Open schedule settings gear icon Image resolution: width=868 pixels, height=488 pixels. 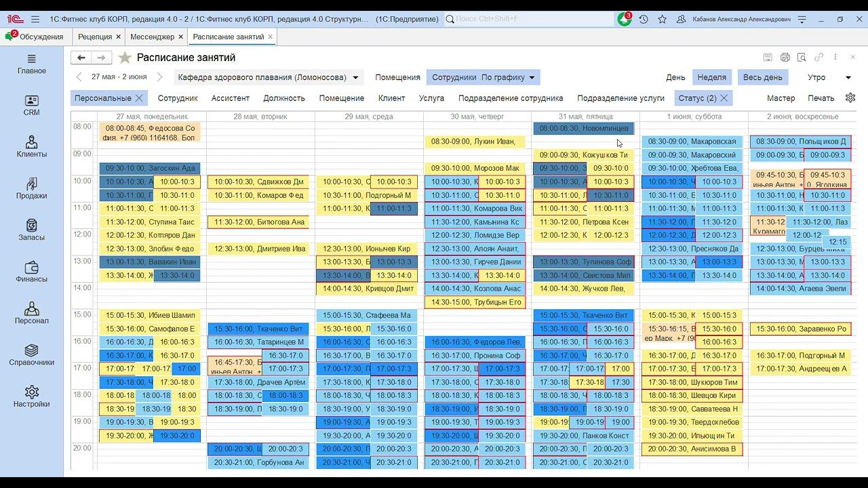pyautogui.click(x=850, y=98)
